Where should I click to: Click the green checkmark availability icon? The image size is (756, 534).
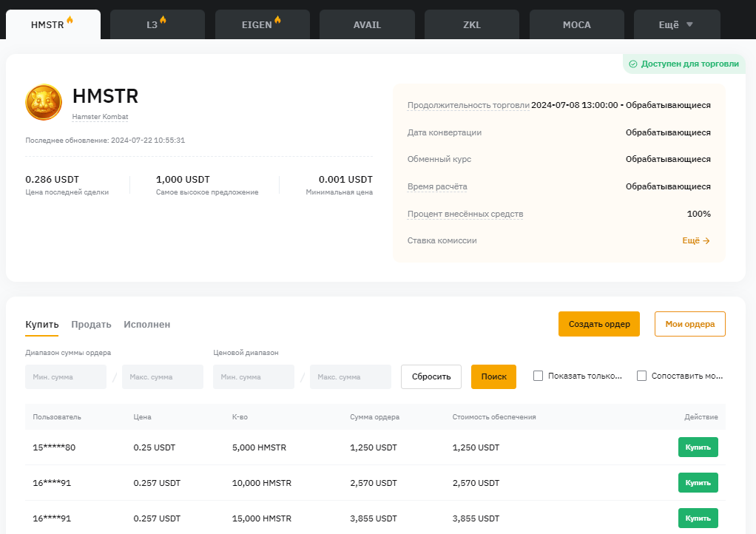coord(632,64)
